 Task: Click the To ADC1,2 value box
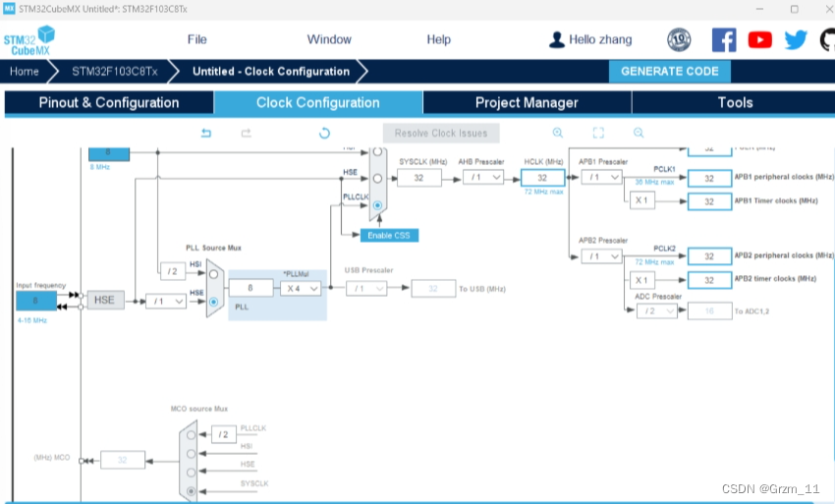pyautogui.click(x=709, y=310)
